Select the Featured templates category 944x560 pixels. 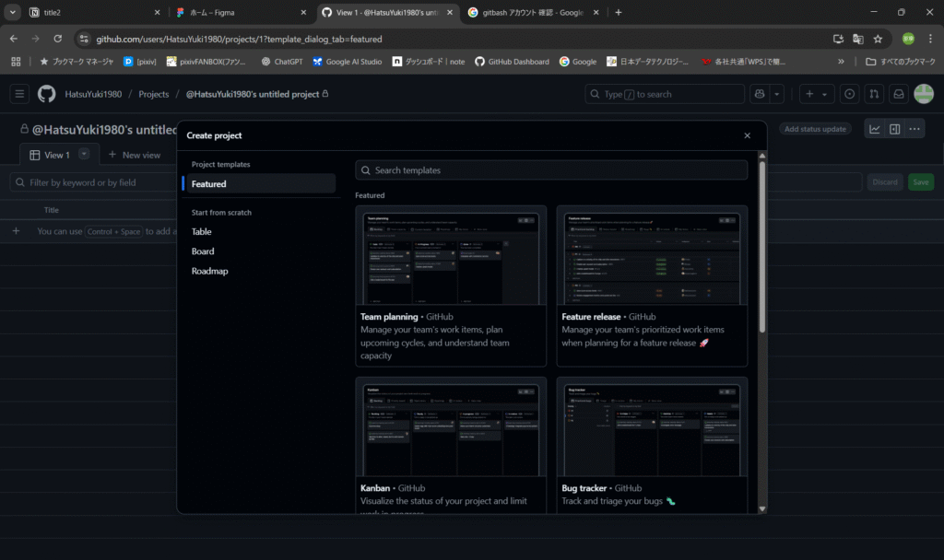pyautogui.click(x=260, y=184)
